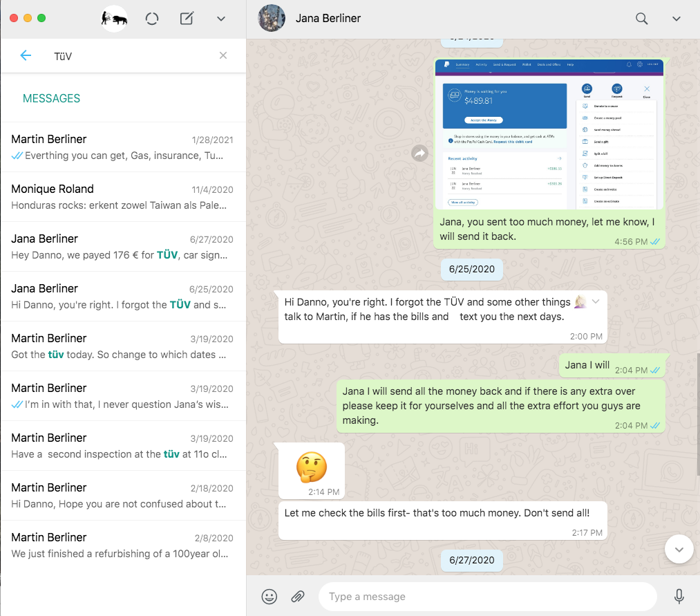Open your profile picture in the sidebar header

[x=114, y=19]
